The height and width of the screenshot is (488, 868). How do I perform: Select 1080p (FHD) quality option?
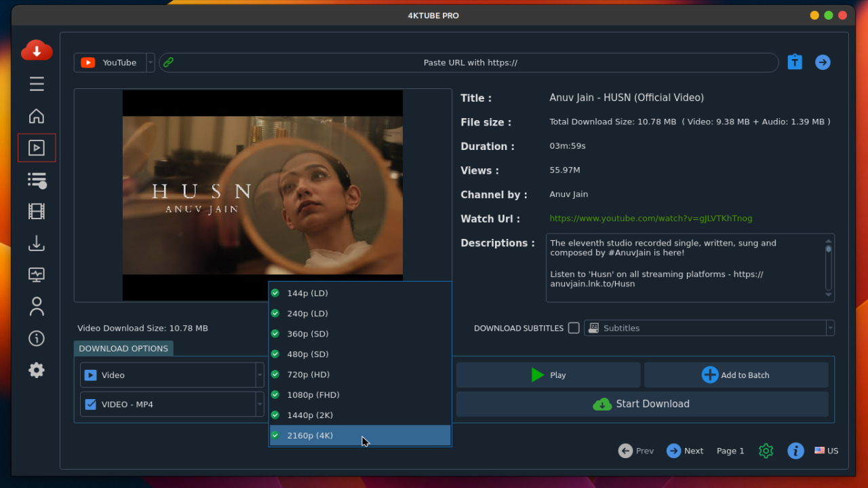pos(360,395)
